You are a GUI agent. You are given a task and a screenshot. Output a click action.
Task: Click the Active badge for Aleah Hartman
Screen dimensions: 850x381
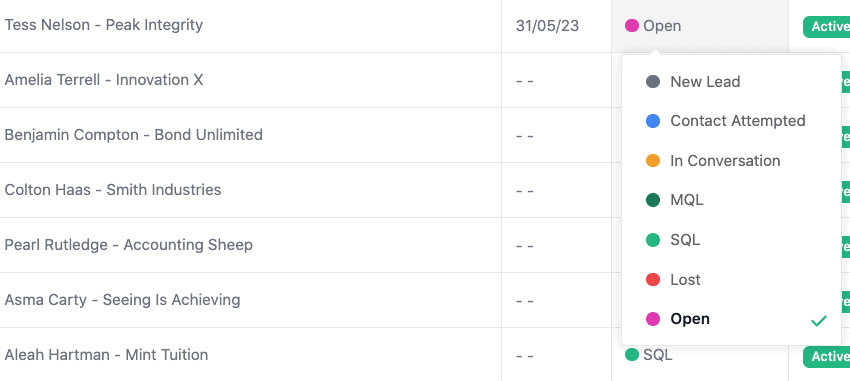[x=826, y=357]
